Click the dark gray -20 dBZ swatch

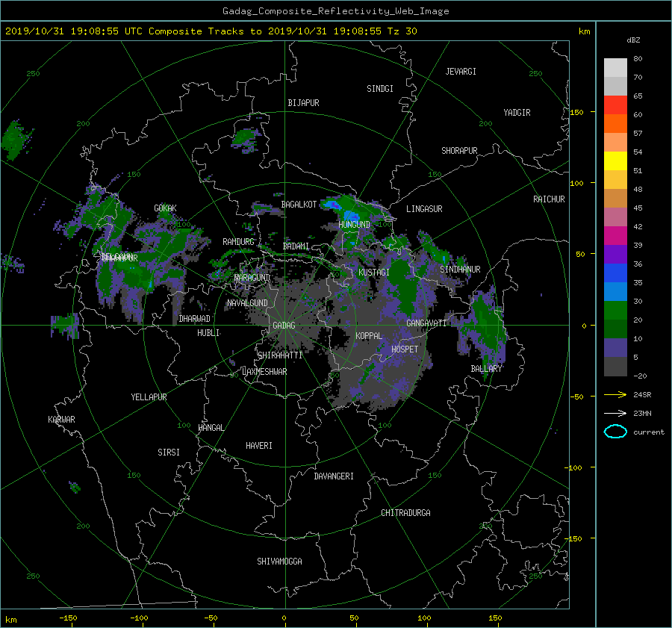point(615,367)
